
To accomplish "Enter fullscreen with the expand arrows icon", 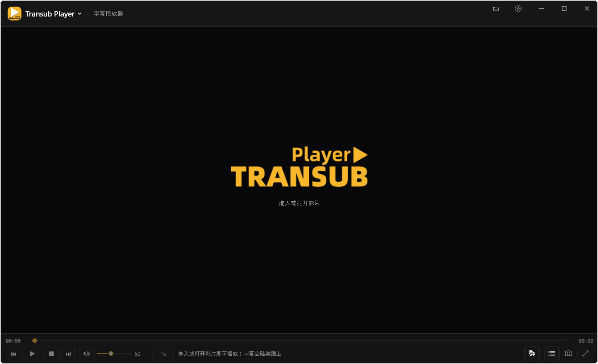I will pos(585,353).
